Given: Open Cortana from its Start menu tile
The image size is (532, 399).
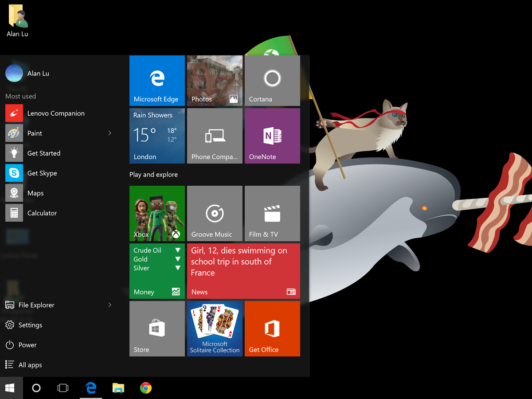Looking at the screenshot, I should 272,81.
